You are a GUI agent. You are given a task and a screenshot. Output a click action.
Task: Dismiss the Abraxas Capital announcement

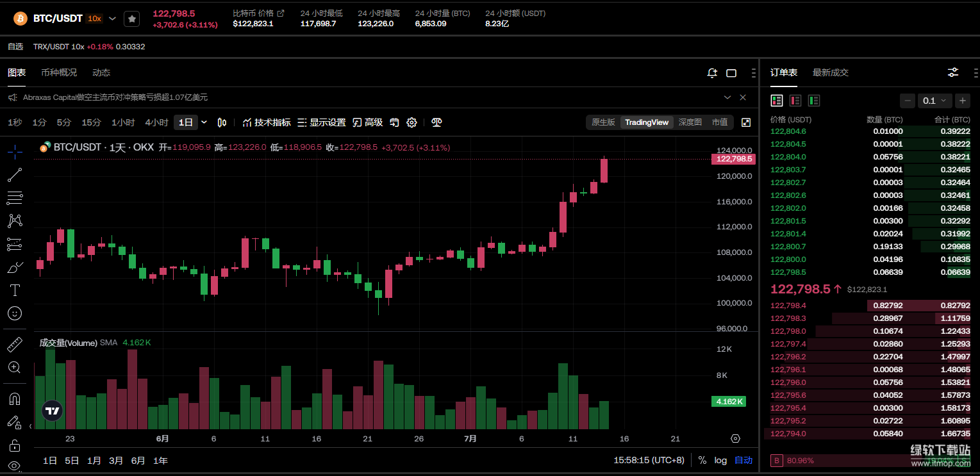tap(743, 97)
